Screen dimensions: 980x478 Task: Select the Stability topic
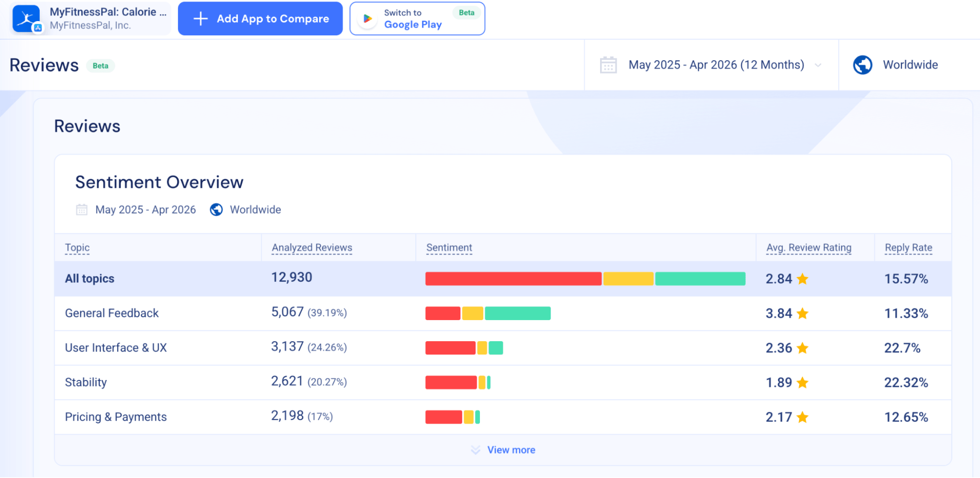[x=86, y=382]
